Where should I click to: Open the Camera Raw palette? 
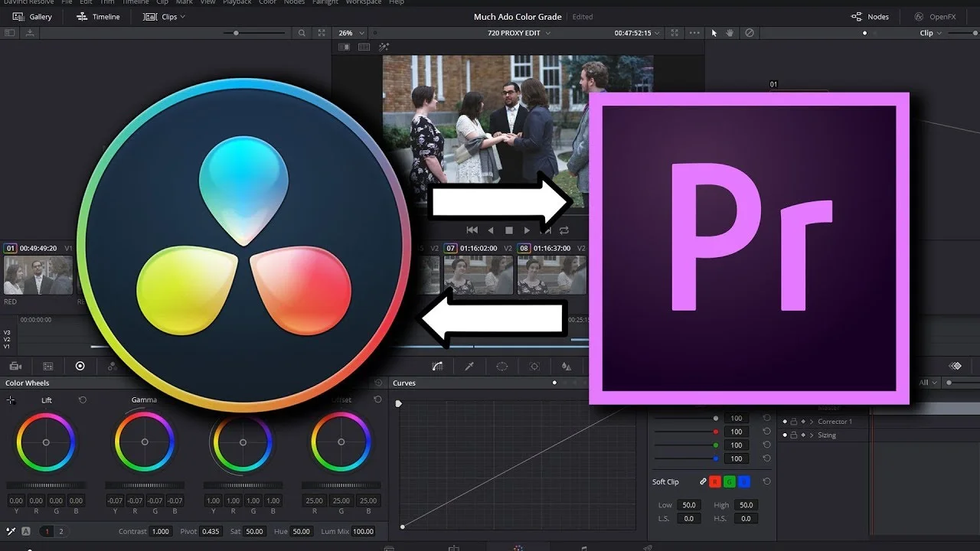pyautogui.click(x=15, y=366)
